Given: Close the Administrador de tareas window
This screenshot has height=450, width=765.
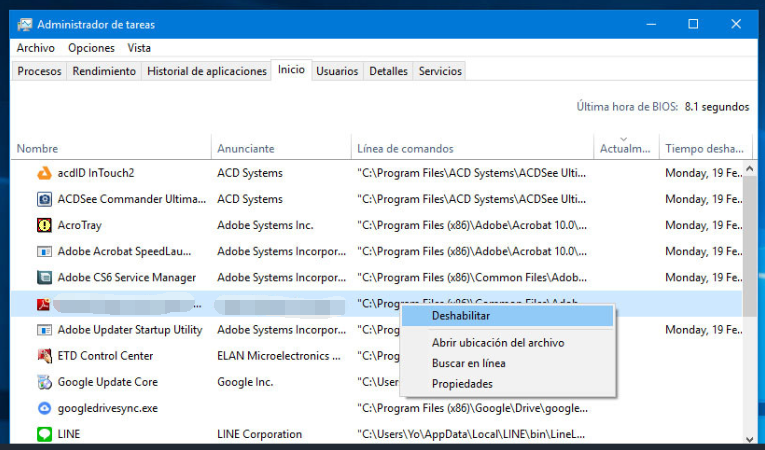Looking at the screenshot, I should (x=736, y=24).
